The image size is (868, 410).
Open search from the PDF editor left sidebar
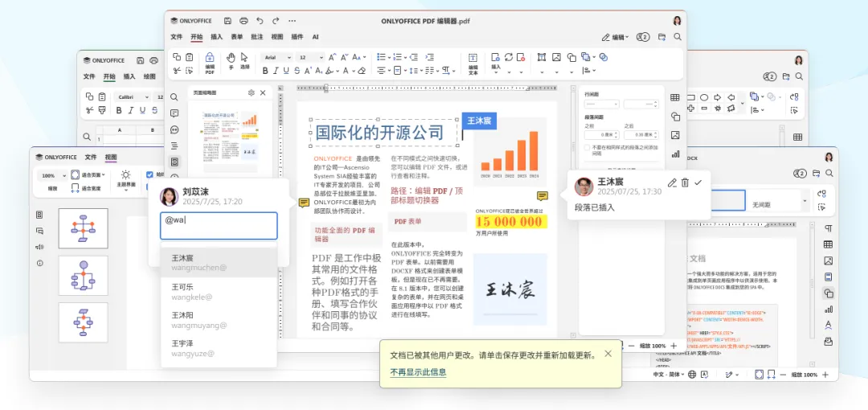coord(174,97)
